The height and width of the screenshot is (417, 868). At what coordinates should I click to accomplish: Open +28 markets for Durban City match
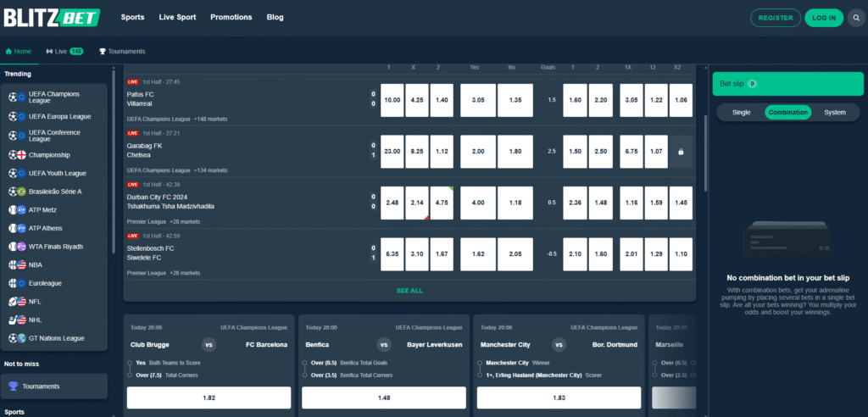185,221
